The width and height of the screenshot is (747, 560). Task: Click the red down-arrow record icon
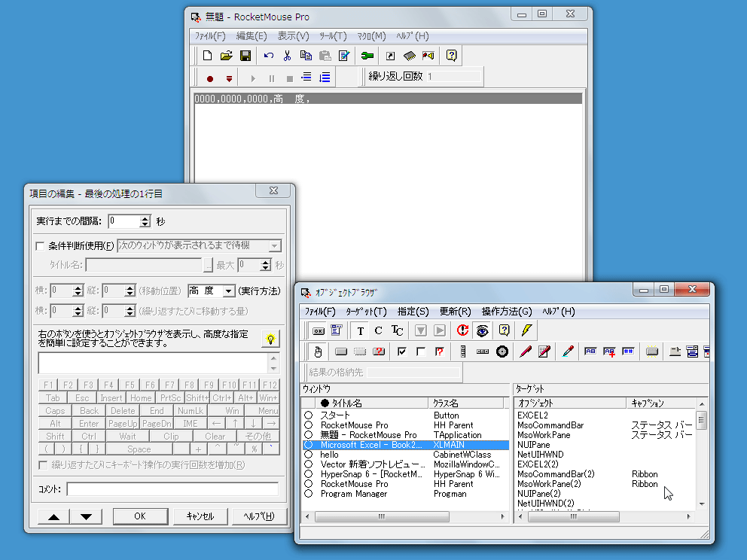[x=229, y=78]
